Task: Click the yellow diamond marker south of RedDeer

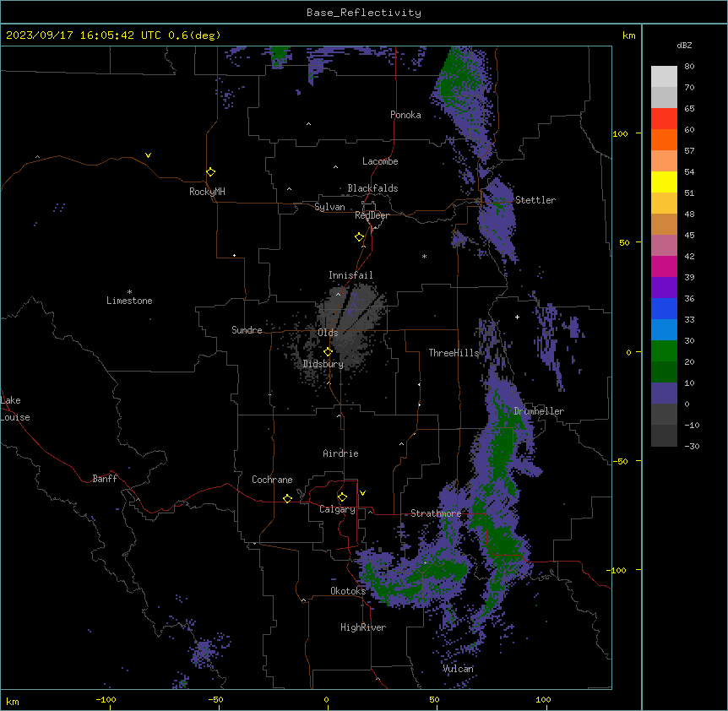Action: pos(359,237)
